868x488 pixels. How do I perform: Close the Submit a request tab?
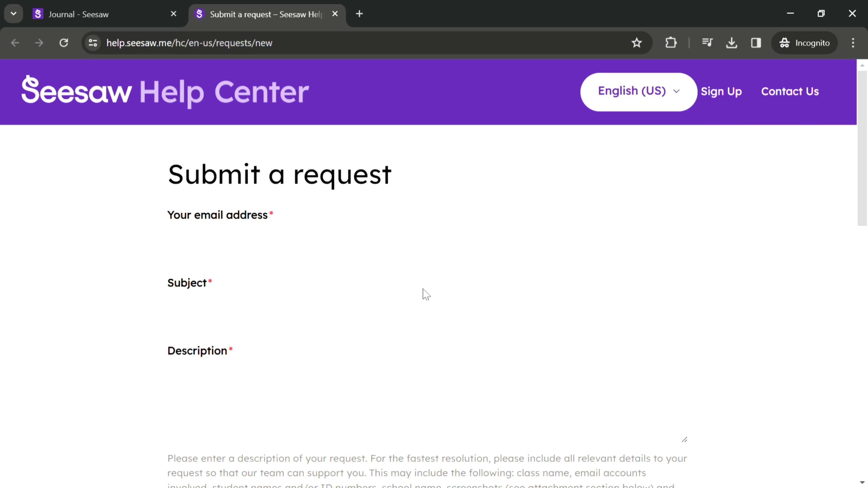coord(335,14)
